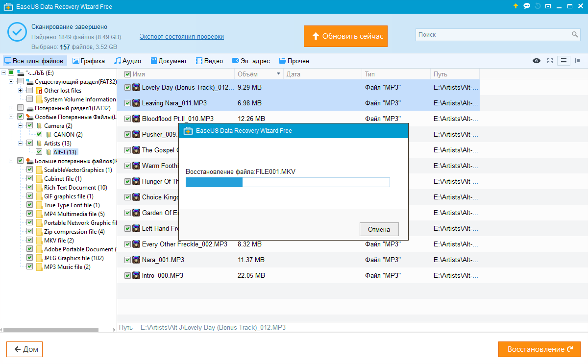Image resolution: width=588 pixels, height=364 pixels.
Task: Select the Эл. адрес filter tab
Action: 251,61
